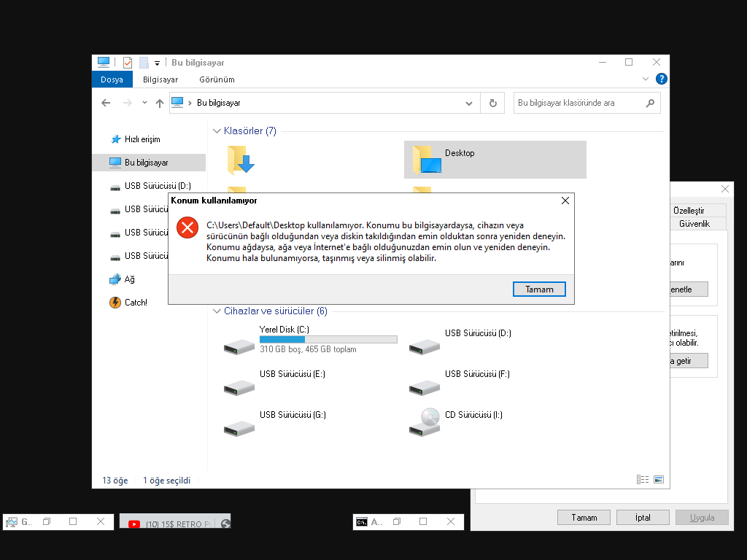Open the Özelleştir tab in properties

[689, 211]
